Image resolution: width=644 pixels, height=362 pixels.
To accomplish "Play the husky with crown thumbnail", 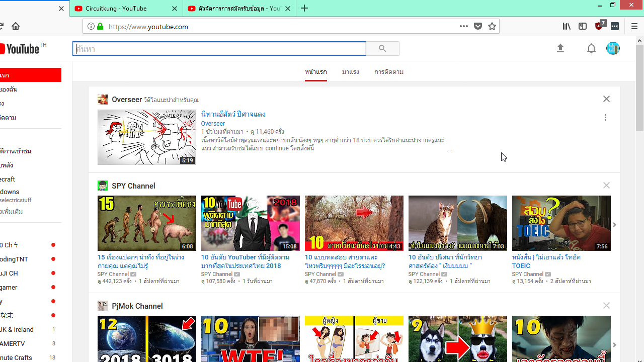I will (458, 339).
